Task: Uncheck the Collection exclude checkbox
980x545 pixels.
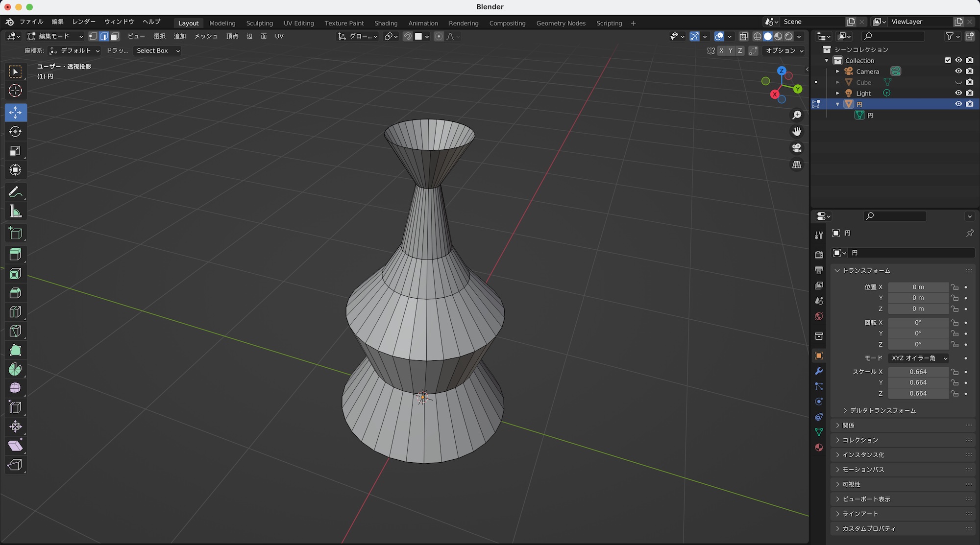Action: click(x=948, y=60)
